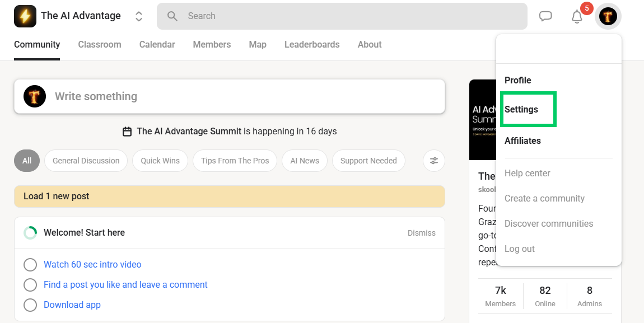
Task: Choose Profile in the user menu
Action: click(x=518, y=80)
